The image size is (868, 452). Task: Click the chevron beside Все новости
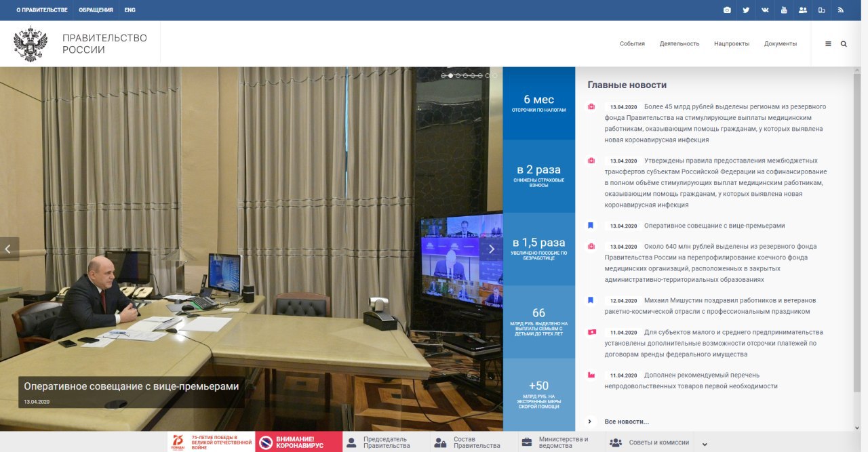tap(590, 422)
